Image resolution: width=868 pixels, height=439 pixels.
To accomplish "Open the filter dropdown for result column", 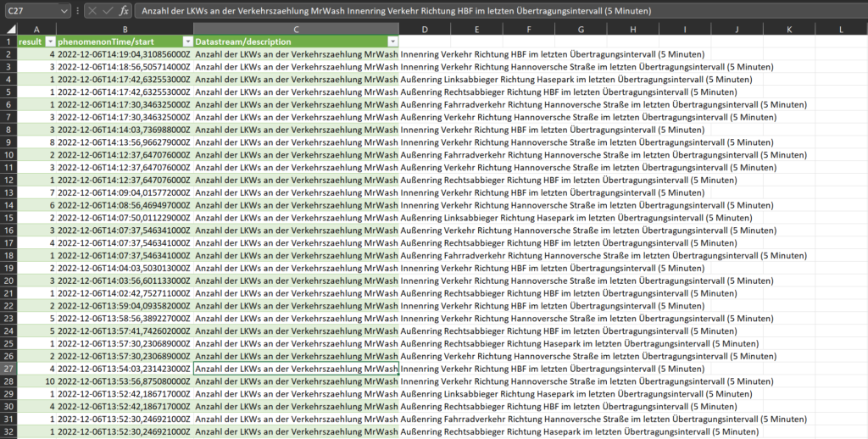I will pyautogui.click(x=50, y=42).
